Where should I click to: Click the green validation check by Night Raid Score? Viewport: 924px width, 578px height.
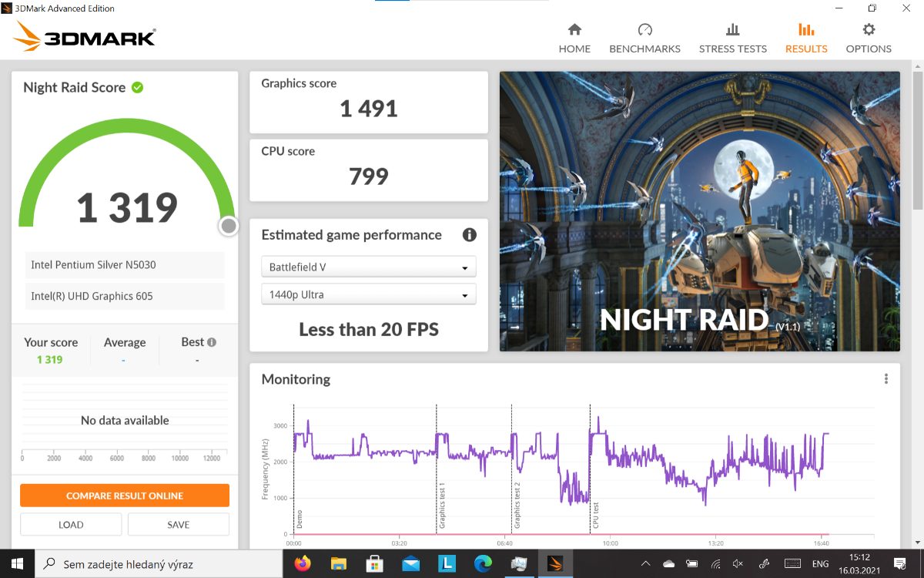[137, 88]
